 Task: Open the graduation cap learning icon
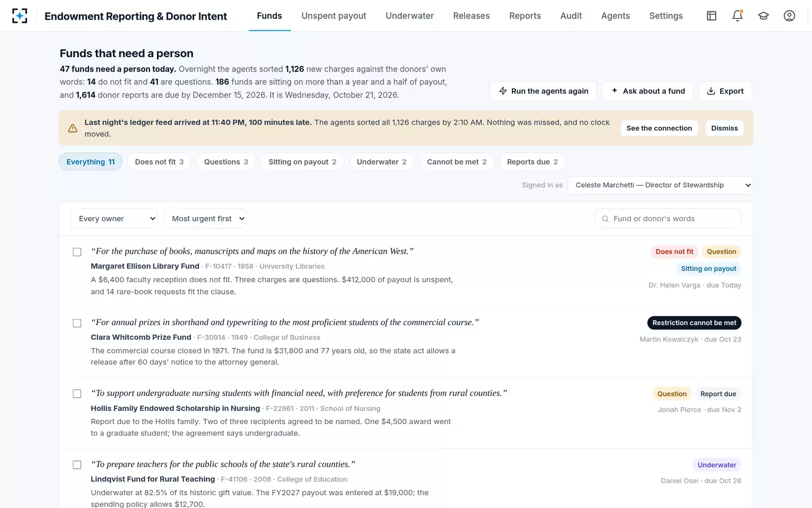pyautogui.click(x=764, y=16)
